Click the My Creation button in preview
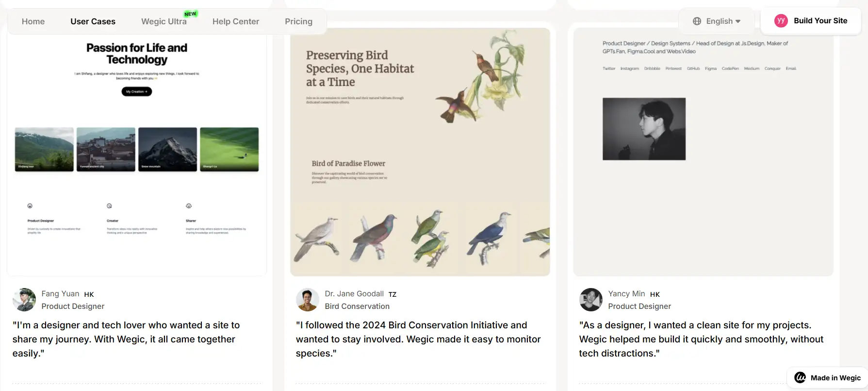Viewport: 868px width, 391px height. coord(136,91)
